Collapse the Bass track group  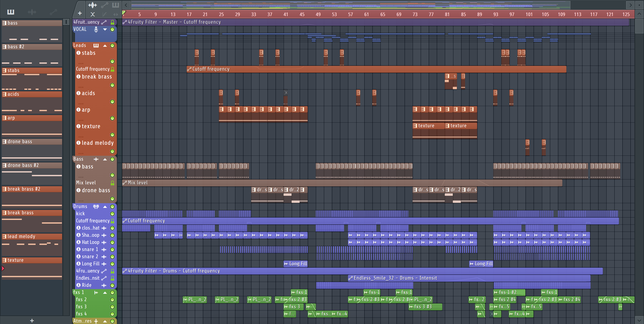[105, 159]
